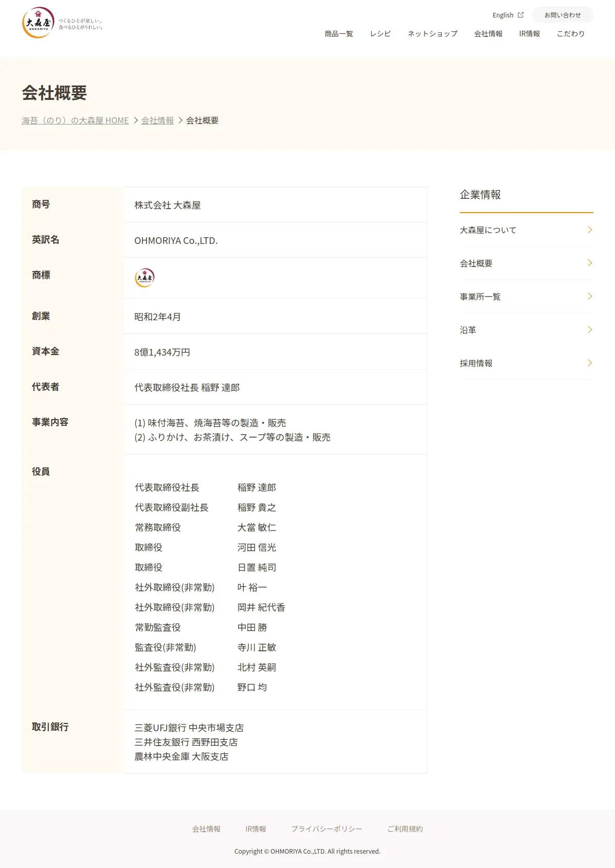Viewport: 615px width, 868px height.
Task: Open 大森屋について in the sidebar
Action: (x=526, y=230)
